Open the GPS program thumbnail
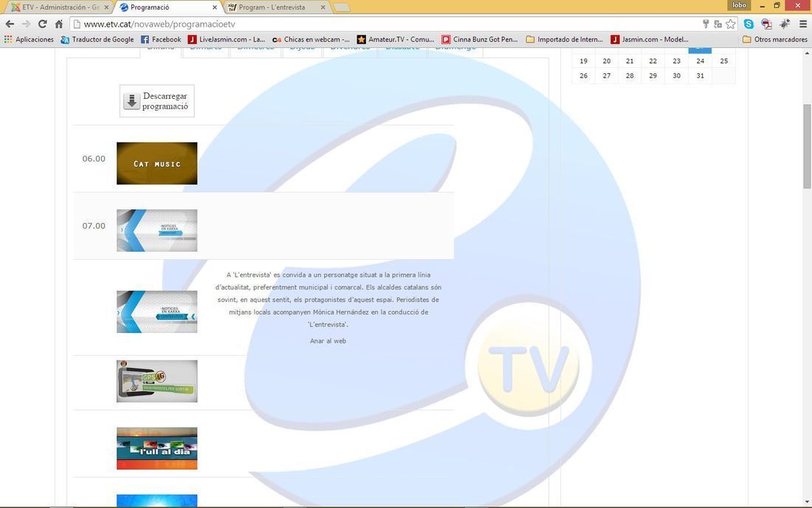 [x=157, y=381]
